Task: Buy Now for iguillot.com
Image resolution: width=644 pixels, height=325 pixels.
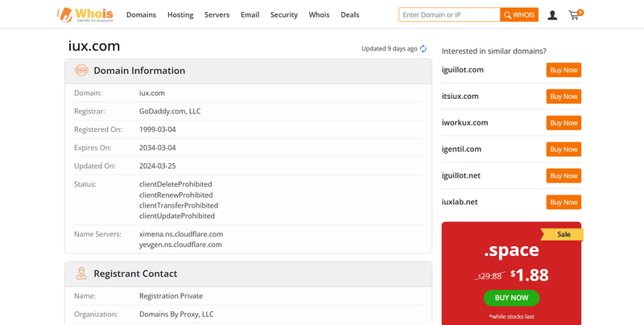Action: [x=563, y=70]
